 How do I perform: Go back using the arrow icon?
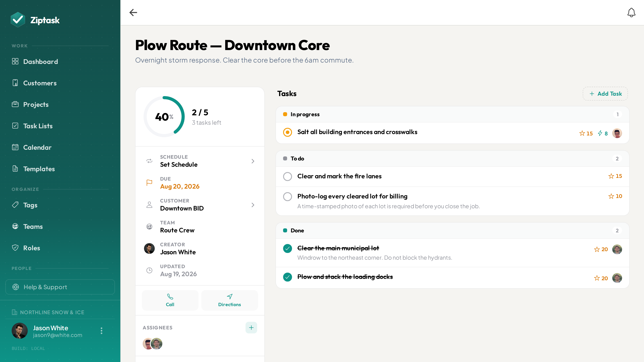click(133, 13)
